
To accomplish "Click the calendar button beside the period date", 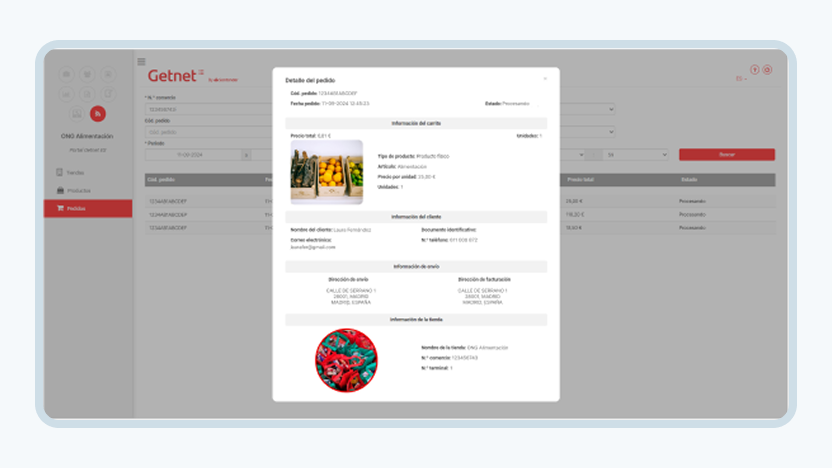I will pyautogui.click(x=246, y=155).
